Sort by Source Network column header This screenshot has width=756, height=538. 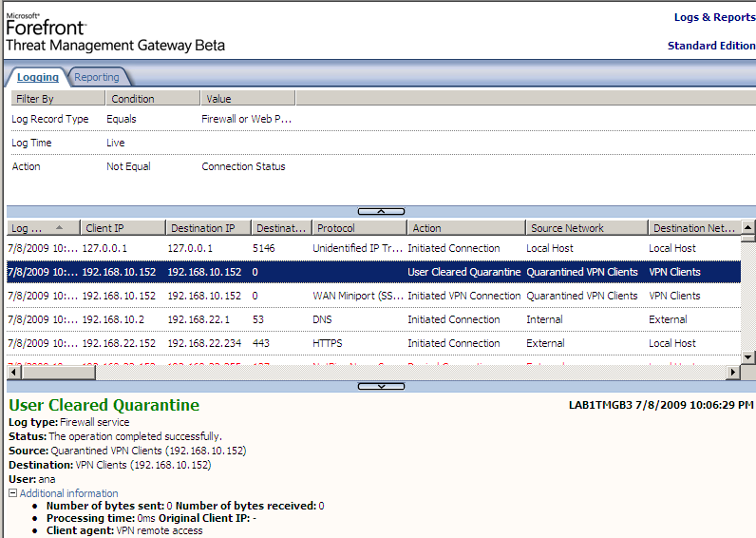point(586,228)
